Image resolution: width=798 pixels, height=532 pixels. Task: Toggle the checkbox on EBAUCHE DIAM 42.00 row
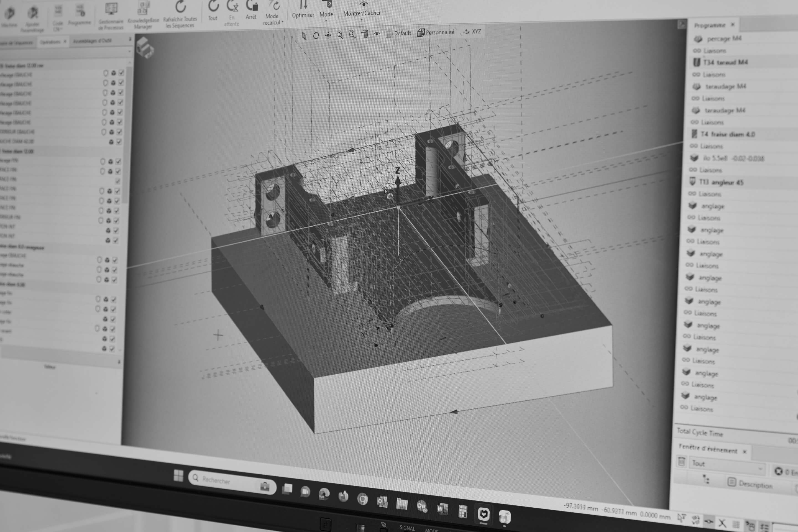tap(119, 142)
